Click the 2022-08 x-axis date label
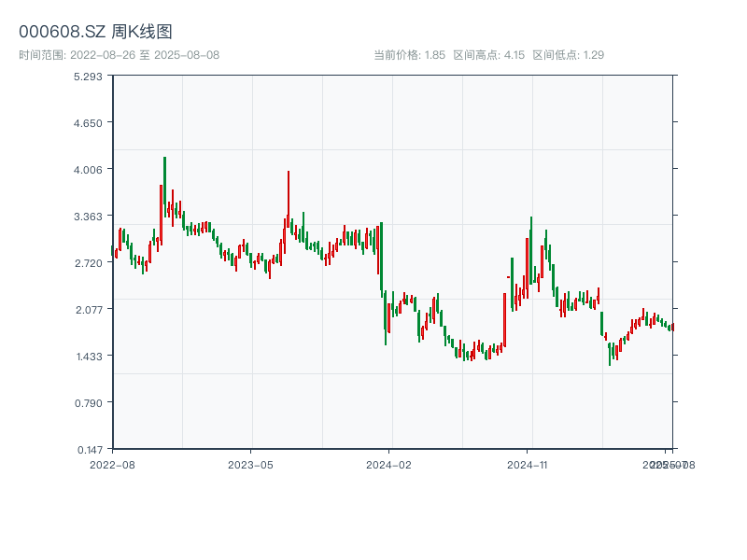The width and height of the screenshot is (747, 560). coord(112,464)
